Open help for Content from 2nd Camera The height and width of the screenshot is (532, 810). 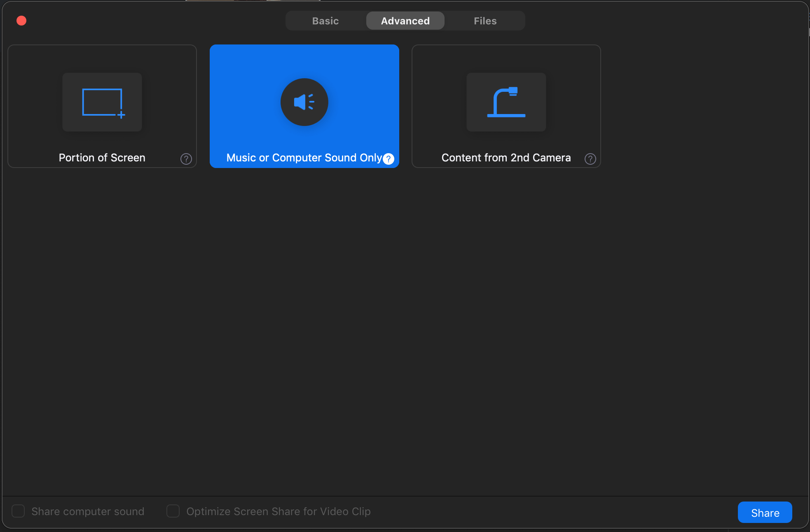point(590,159)
